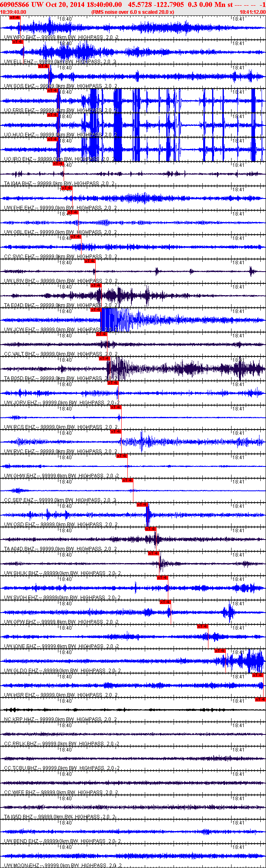Select the red pick marker on the UW GHW trace
Image resolution: width=266 pixels, height=868 pixels.
pyautogui.click(x=122, y=456)
